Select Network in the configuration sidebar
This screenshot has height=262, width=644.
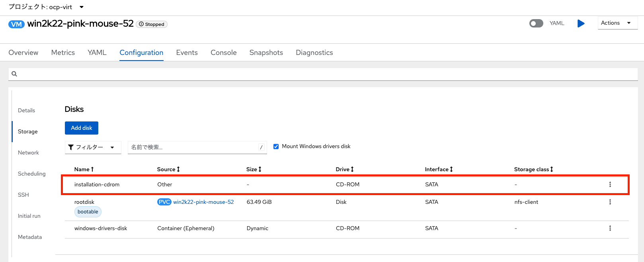coord(28,153)
